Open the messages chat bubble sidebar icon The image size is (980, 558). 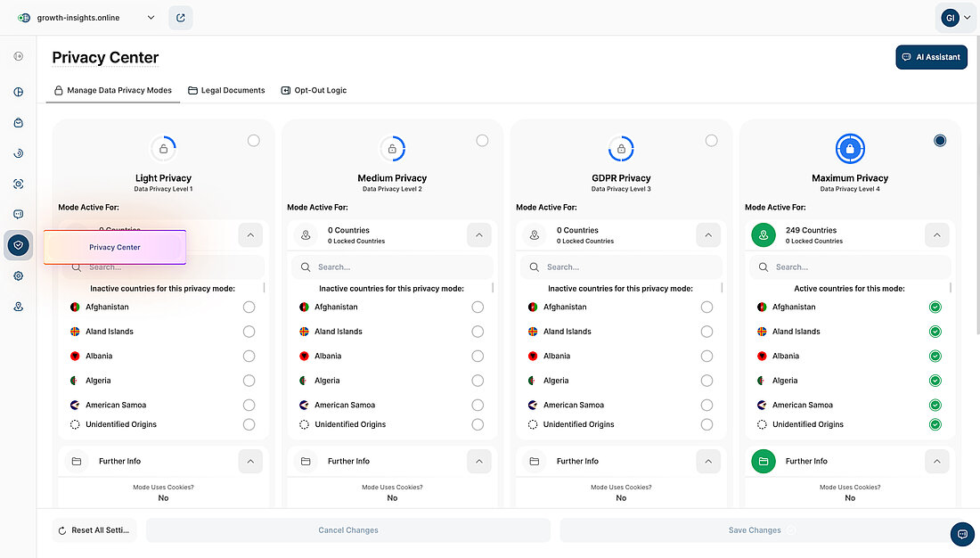pyautogui.click(x=18, y=214)
